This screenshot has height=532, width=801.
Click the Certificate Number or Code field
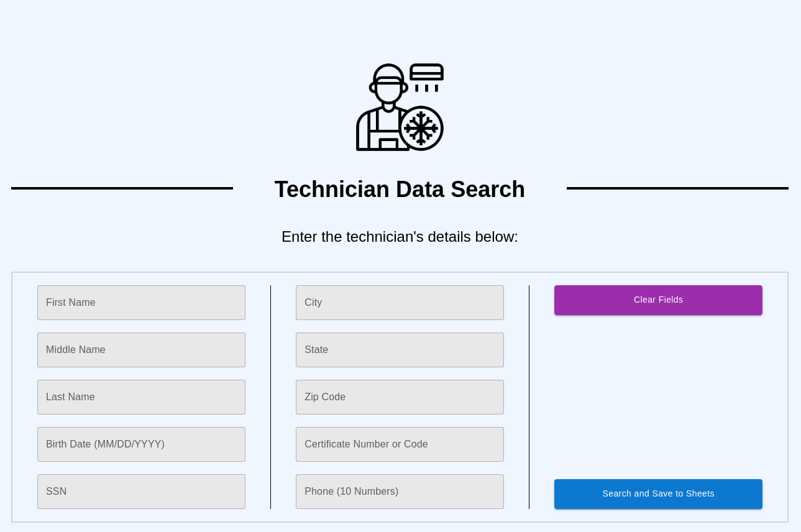coord(400,444)
